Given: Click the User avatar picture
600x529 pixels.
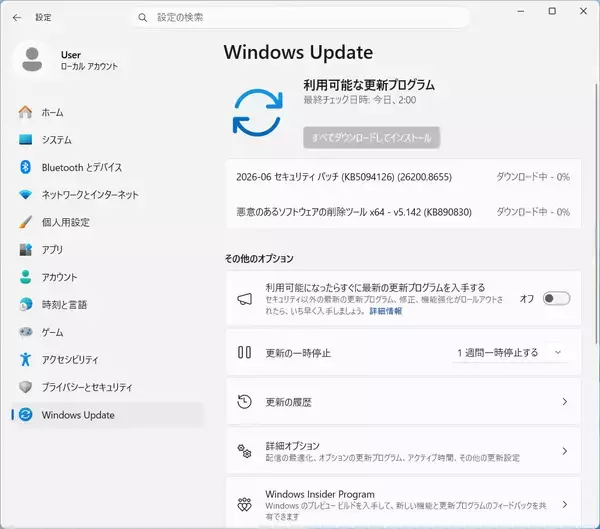Looking at the screenshot, I should coord(32,59).
